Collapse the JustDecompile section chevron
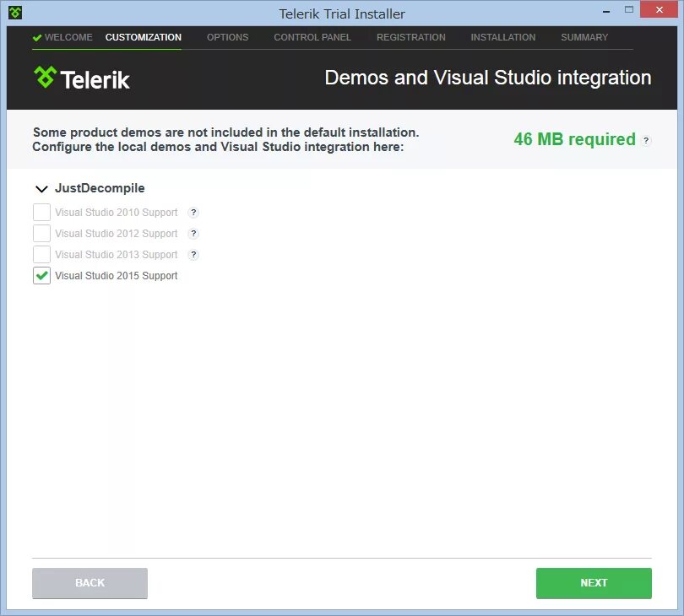 [41, 189]
